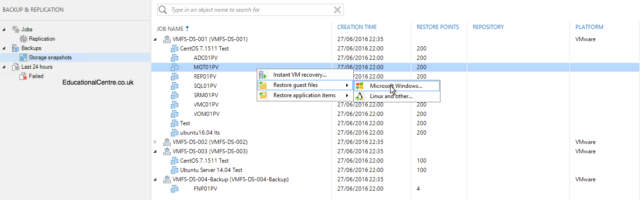Clear the search box with X icon

[x=337, y=9]
